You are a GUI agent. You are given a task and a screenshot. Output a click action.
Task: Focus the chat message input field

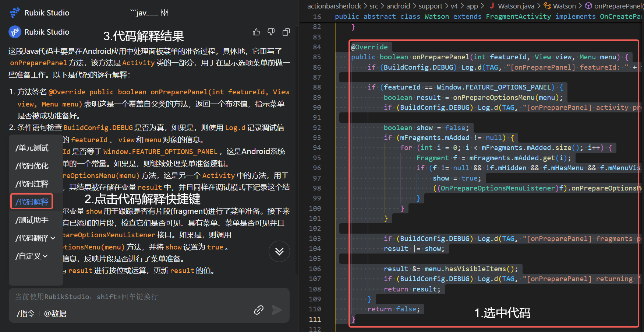(x=149, y=297)
